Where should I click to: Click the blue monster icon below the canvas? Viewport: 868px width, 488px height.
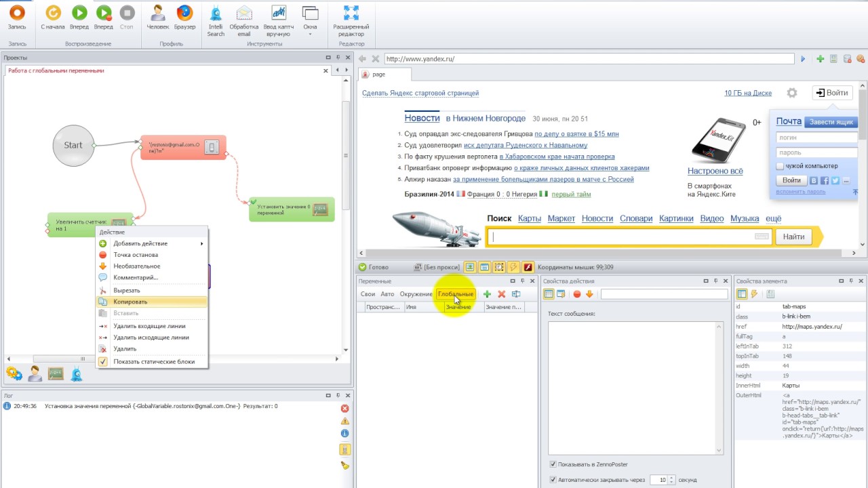pos(77,373)
